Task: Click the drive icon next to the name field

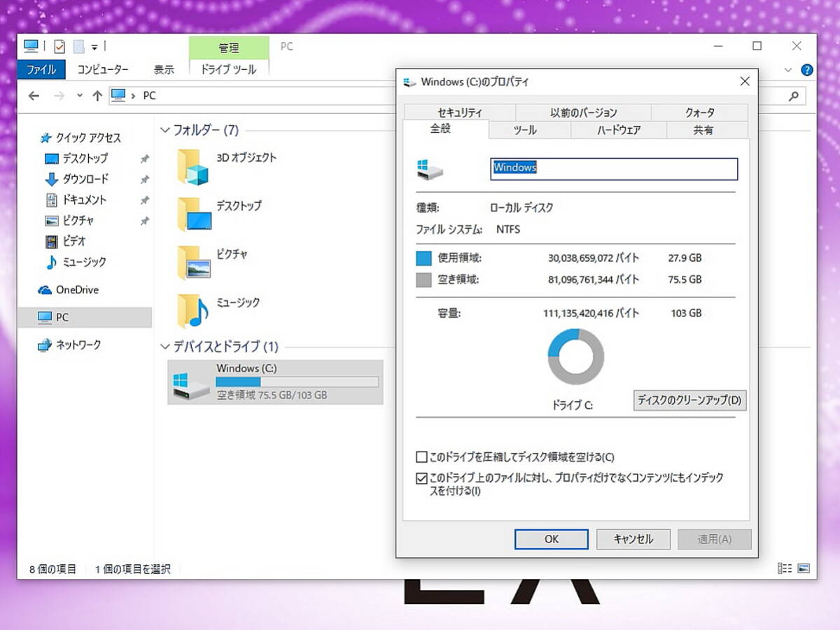Action: tap(430, 169)
